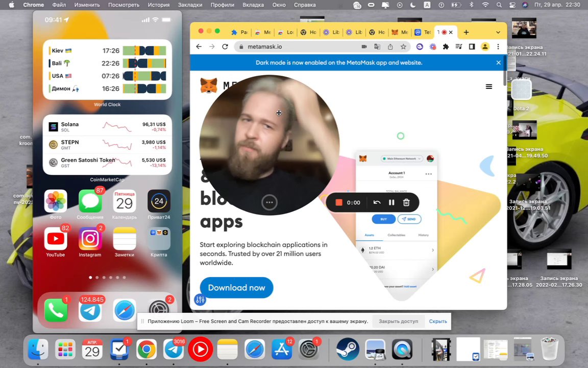Delete Loom recording with trash icon

click(406, 202)
